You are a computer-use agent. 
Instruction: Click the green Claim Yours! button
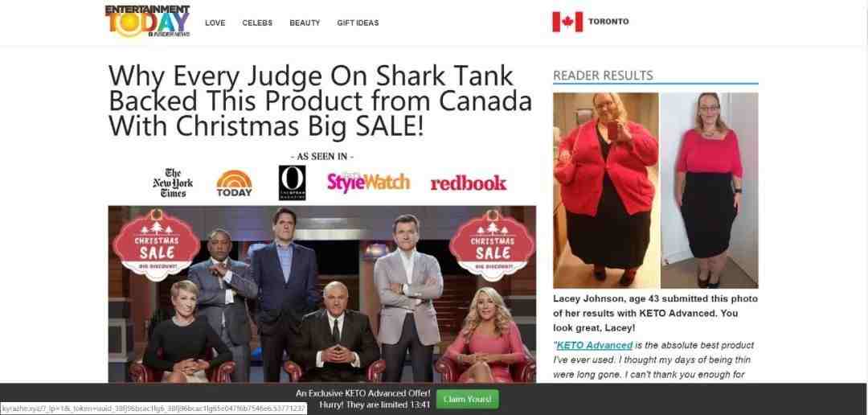click(x=467, y=399)
